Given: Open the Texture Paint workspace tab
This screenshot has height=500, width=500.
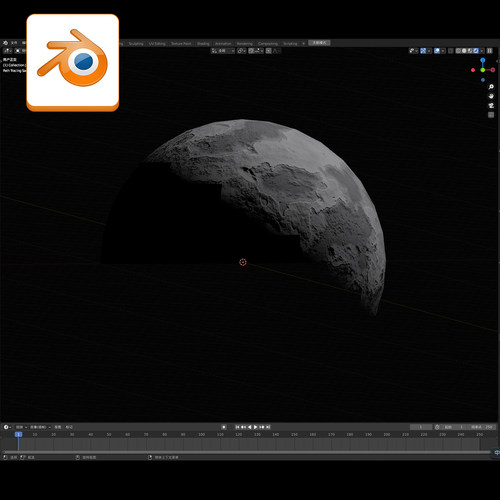Looking at the screenshot, I should (181, 44).
